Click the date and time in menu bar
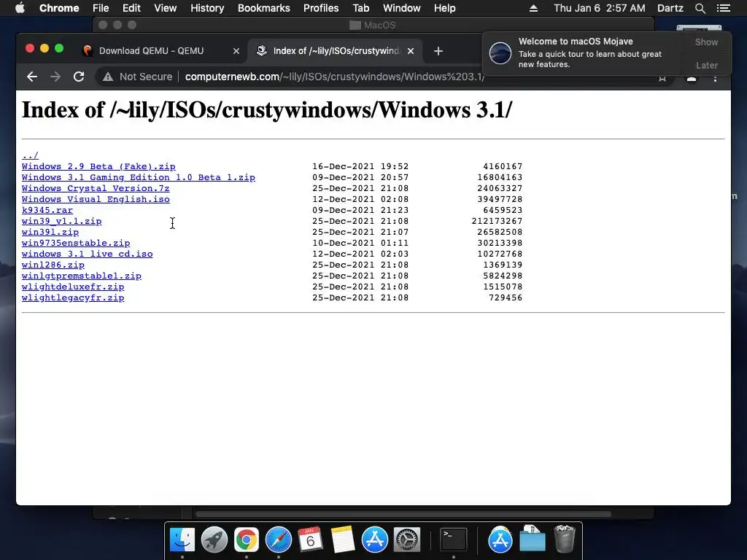 (600, 8)
